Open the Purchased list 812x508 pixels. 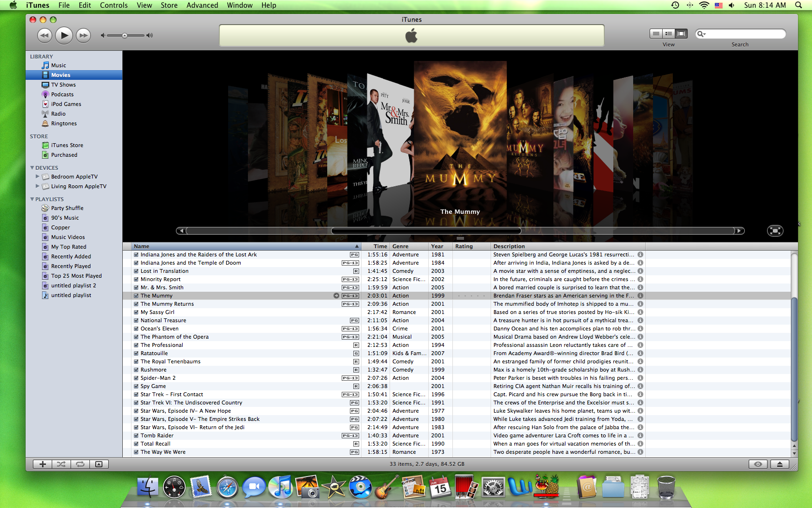[x=64, y=155]
